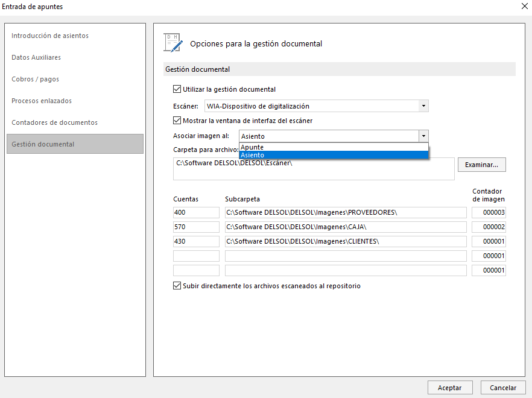This screenshot has width=532, height=398.
Task: Click the CLIENTES subcarpeta path field
Action: click(346, 241)
